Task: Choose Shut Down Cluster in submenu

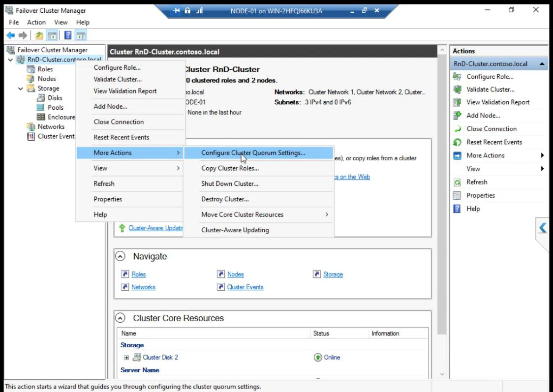Action: (x=259, y=183)
